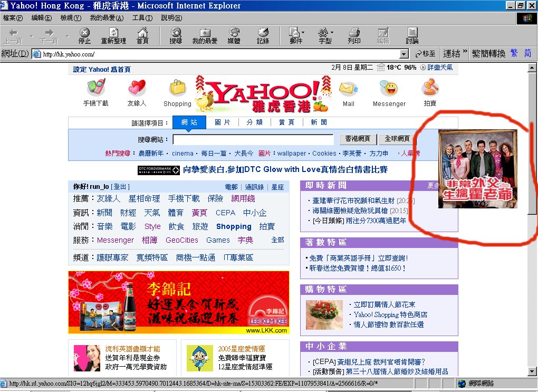Open the 詳盡天氣 weather link

[x=440, y=68]
